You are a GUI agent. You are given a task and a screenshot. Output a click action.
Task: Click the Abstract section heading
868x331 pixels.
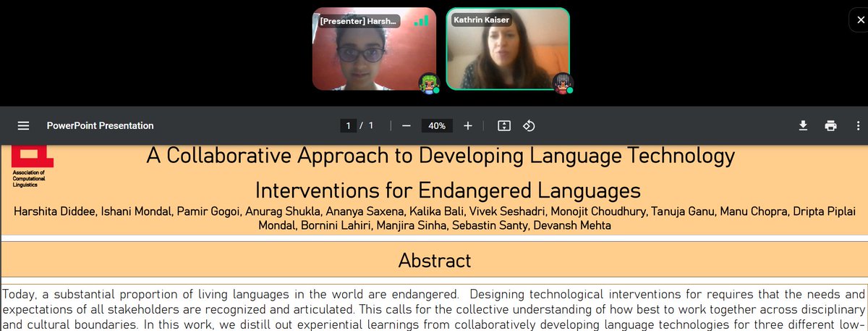pyautogui.click(x=434, y=260)
